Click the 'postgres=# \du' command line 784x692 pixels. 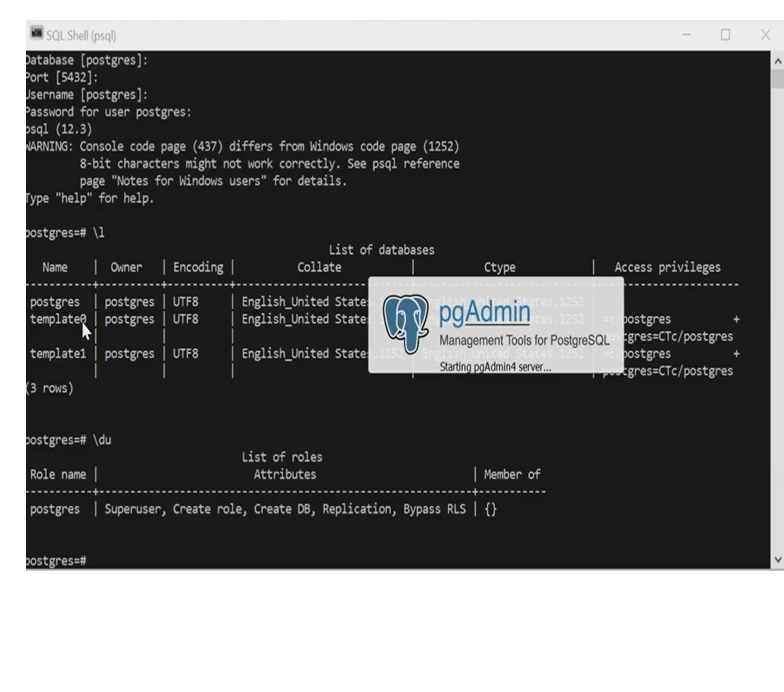coord(69,440)
